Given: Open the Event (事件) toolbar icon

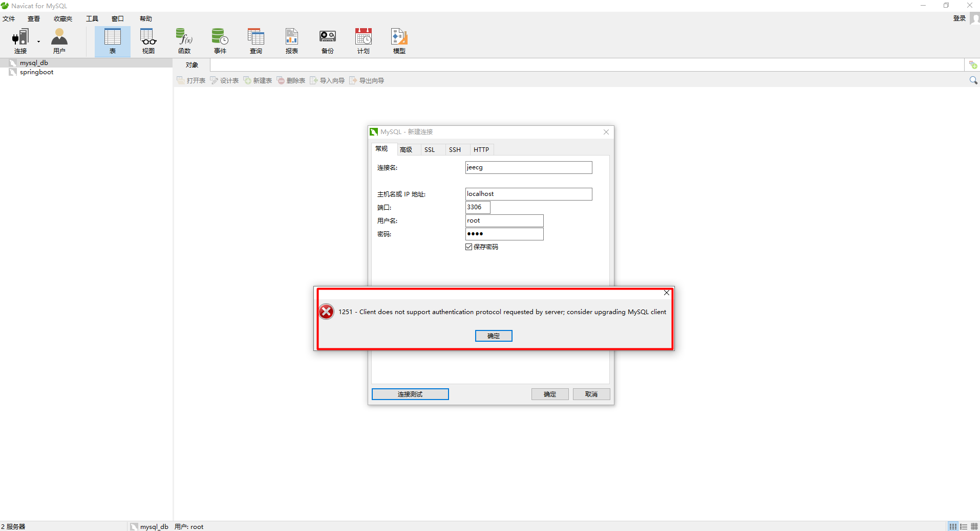Looking at the screenshot, I should pyautogui.click(x=220, y=41).
